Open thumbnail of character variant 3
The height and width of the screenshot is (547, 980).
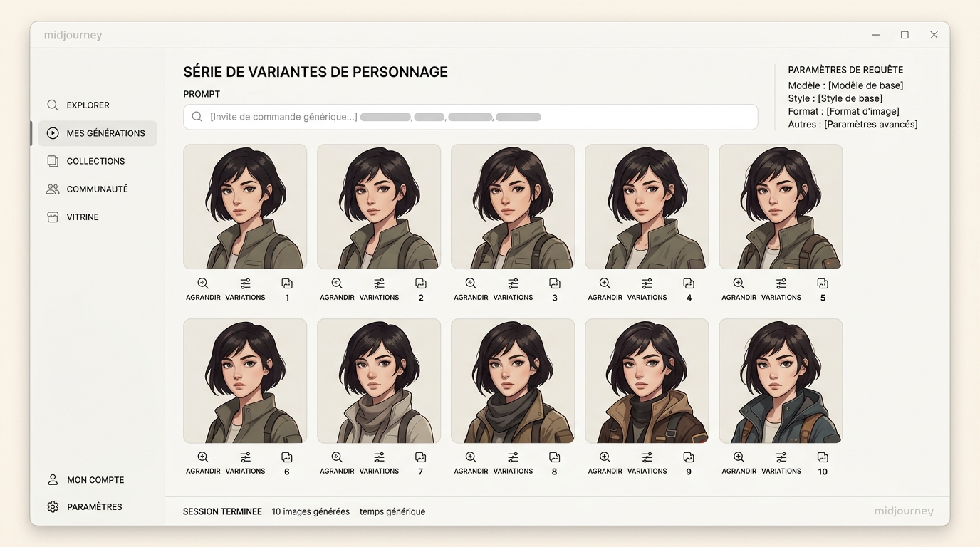(513, 207)
